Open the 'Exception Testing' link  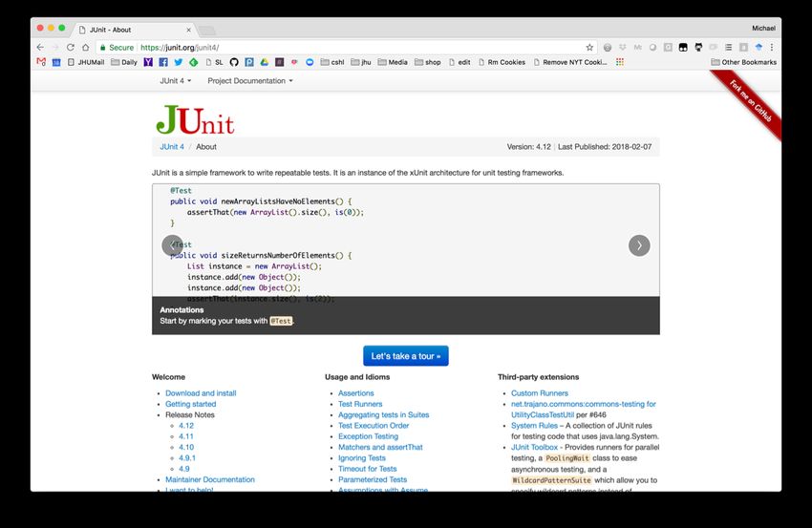368,436
